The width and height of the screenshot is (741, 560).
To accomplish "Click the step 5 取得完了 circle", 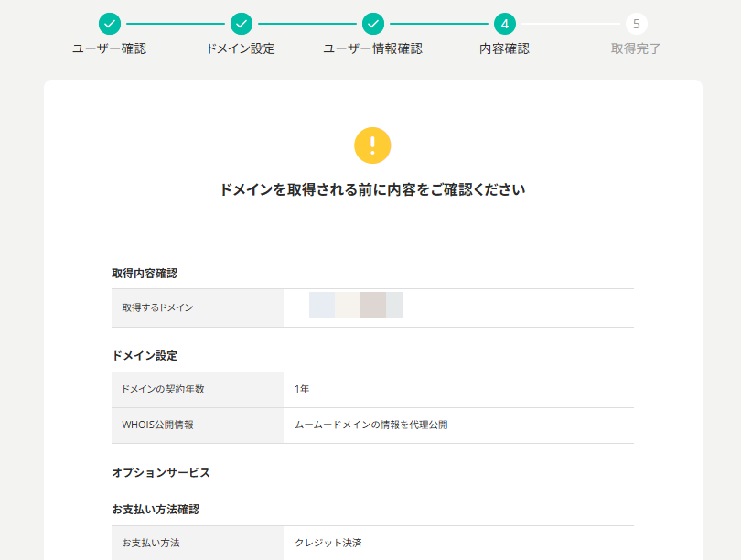I will (636, 24).
